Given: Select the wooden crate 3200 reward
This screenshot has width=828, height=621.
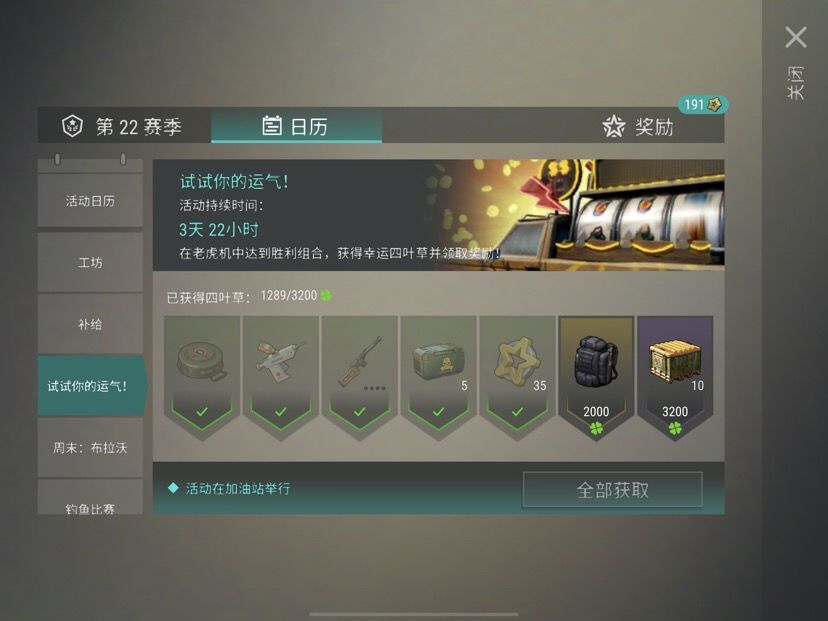Looking at the screenshot, I should (675, 377).
